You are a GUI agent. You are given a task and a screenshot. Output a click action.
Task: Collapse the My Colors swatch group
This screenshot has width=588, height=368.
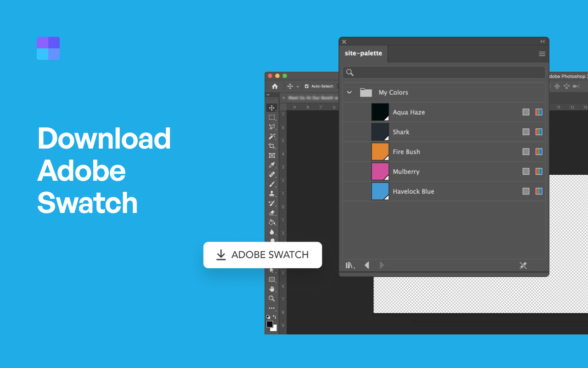click(349, 92)
